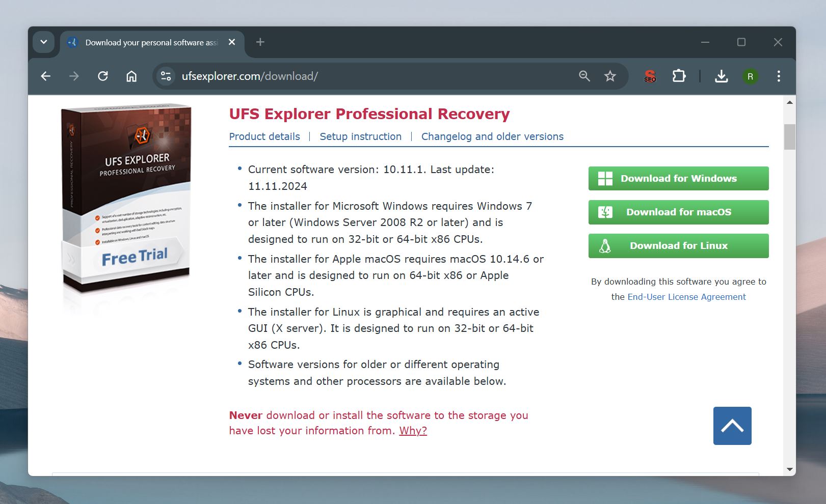
Task: Open the extensions puzzle menu
Action: pyautogui.click(x=679, y=76)
